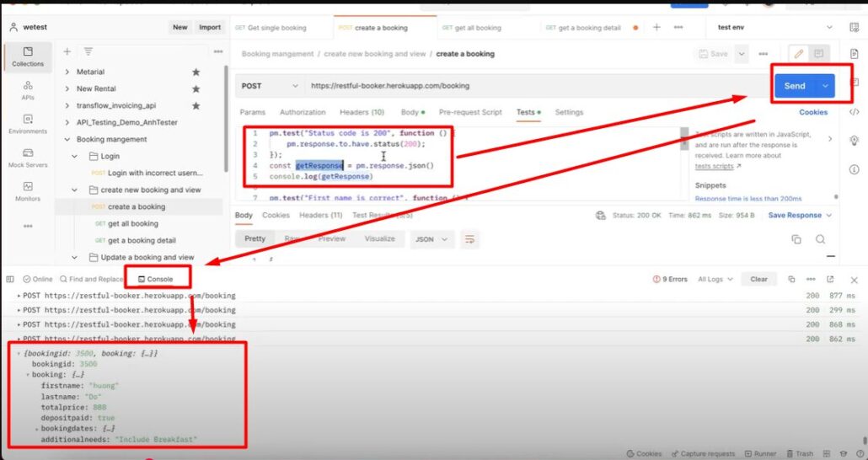Image resolution: width=868 pixels, height=460 pixels.
Task: Clear the console logs
Action: 758,279
